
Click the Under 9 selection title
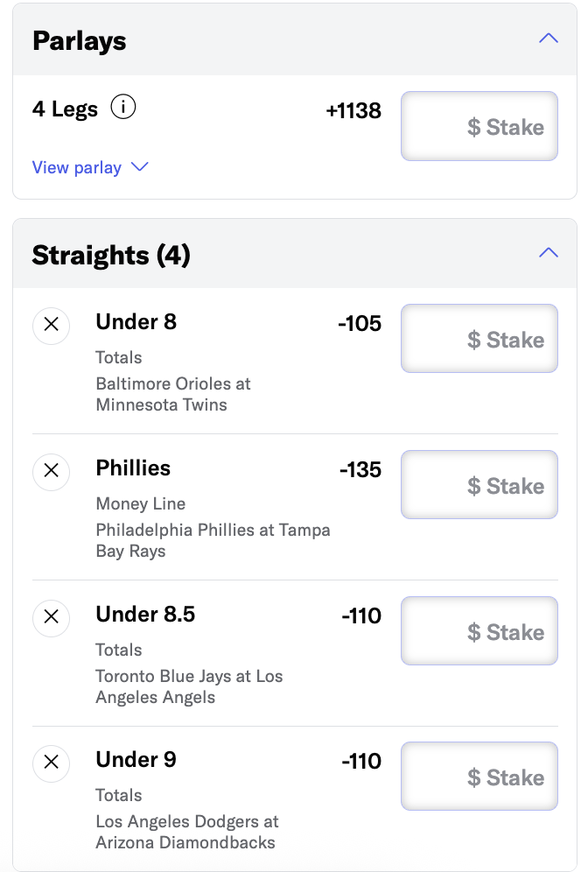click(136, 760)
